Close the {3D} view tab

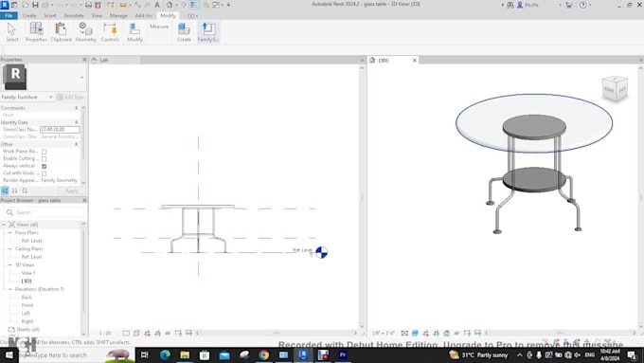point(415,60)
